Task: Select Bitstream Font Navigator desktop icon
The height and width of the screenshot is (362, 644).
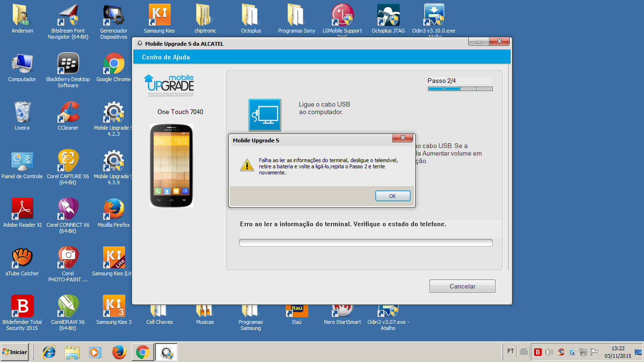Action: (x=68, y=22)
